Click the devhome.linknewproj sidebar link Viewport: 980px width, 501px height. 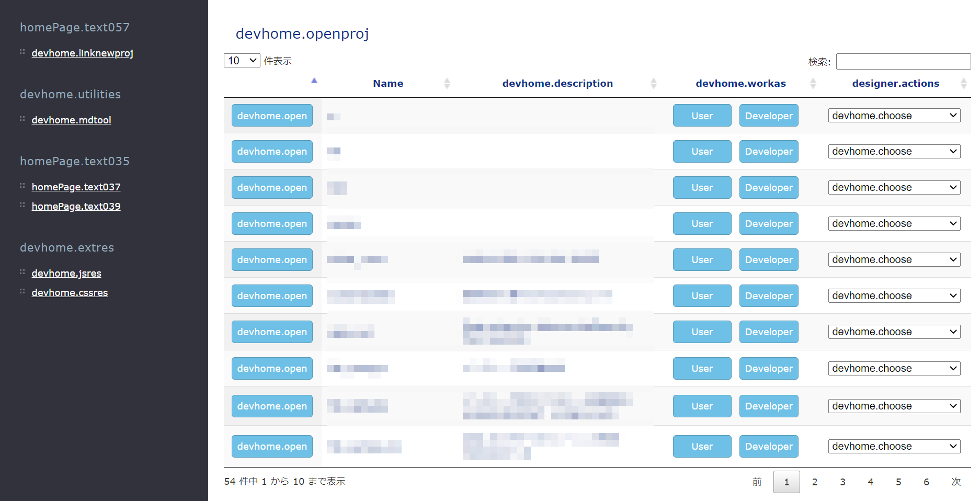[82, 53]
